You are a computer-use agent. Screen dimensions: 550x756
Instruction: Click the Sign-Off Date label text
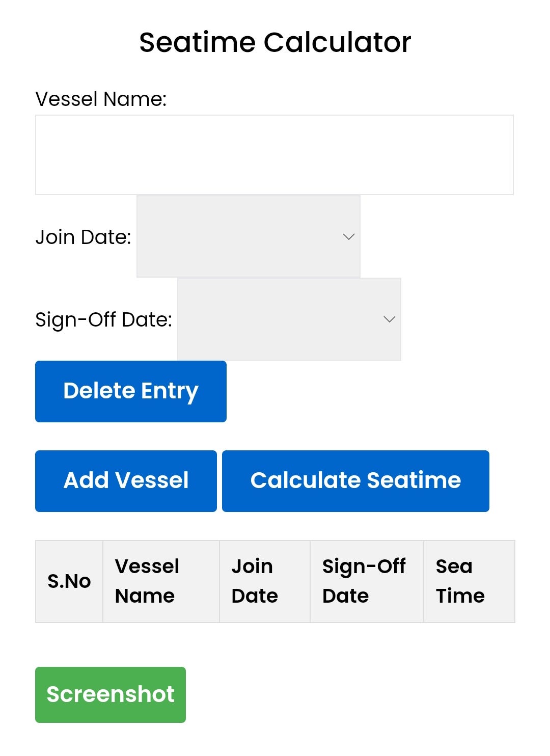coord(103,319)
